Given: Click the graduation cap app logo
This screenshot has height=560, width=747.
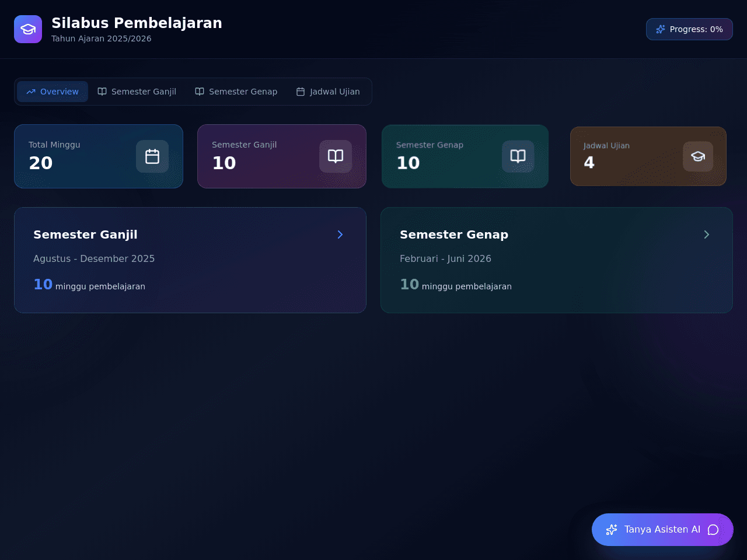Looking at the screenshot, I should [28, 29].
